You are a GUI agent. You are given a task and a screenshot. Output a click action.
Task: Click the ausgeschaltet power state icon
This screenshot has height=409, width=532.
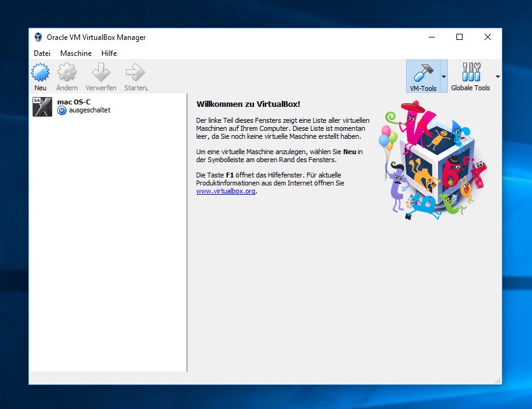click(x=62, y=110)
